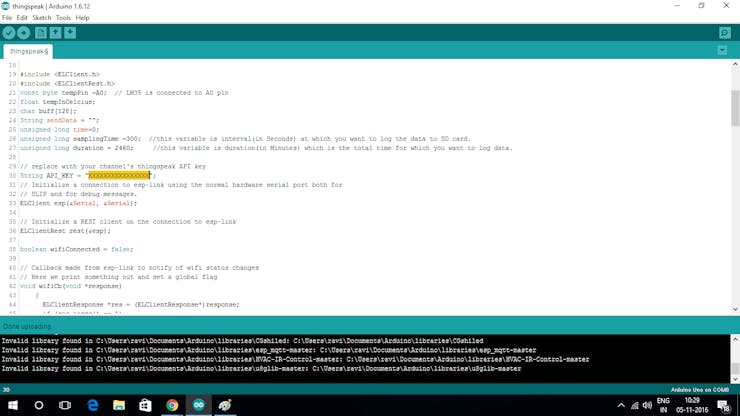Open the Serial Monitor magnifier icon

725,33
